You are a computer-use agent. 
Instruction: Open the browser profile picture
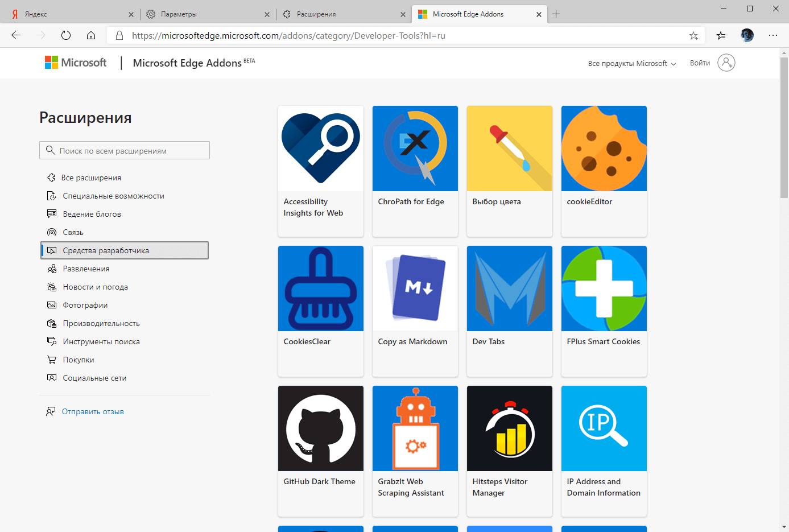(x=747, y=35)
